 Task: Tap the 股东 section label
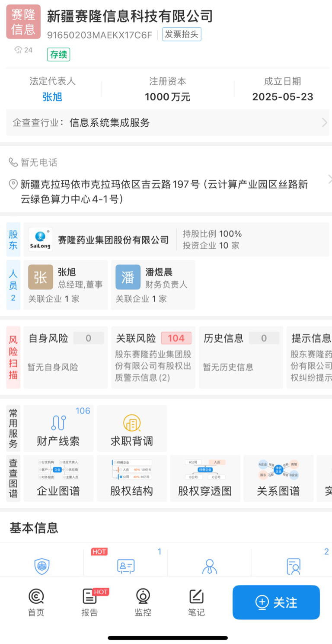[13, 240]
